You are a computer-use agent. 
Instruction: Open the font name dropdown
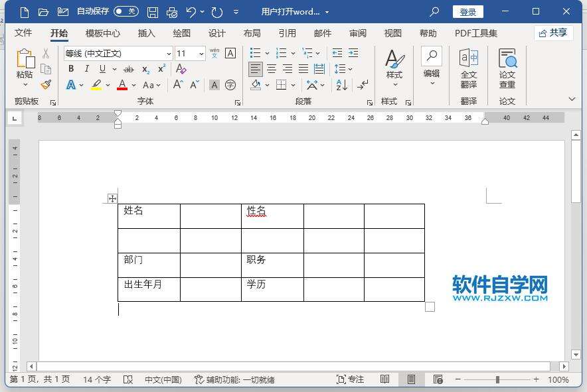(169, 54)
